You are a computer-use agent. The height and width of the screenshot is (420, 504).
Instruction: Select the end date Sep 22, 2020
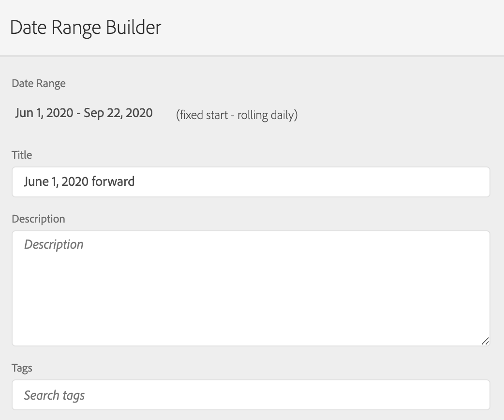coord(118,113)
